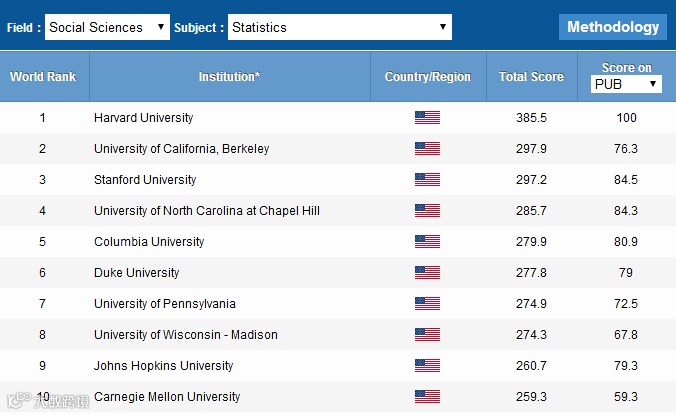Click the flag icon in Stanford University's row

tap(427, 180)
